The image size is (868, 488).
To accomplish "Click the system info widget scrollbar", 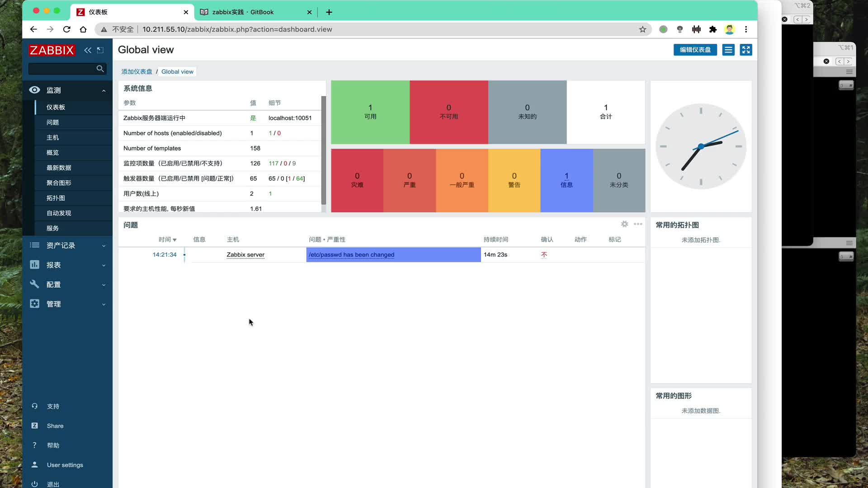I will point(324,150).
